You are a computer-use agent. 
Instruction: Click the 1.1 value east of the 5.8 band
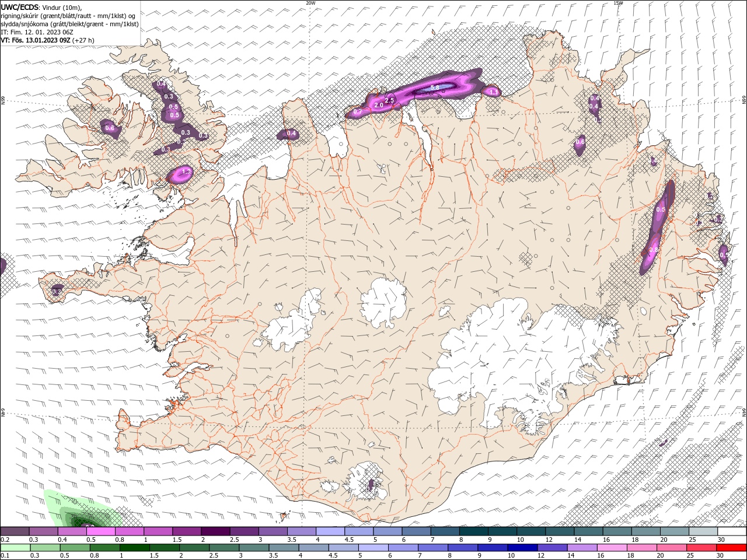[x=494, y=92]
